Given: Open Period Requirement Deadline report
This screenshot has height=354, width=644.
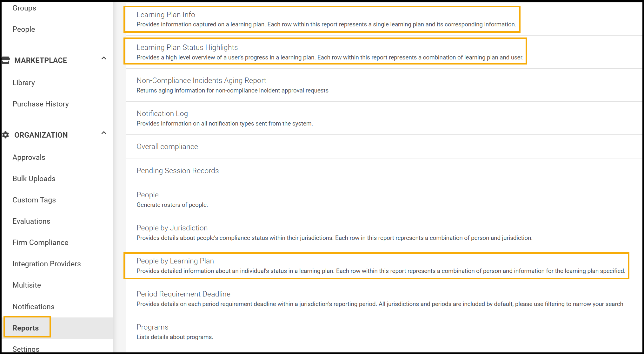Looking at the screenshot, I should pos(183,294).
